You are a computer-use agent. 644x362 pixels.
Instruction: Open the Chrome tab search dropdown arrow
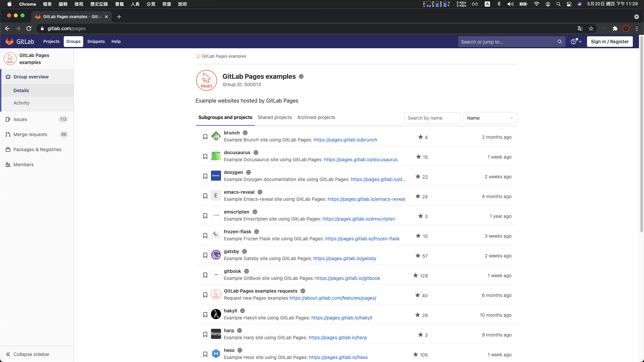tap(637, 17)
